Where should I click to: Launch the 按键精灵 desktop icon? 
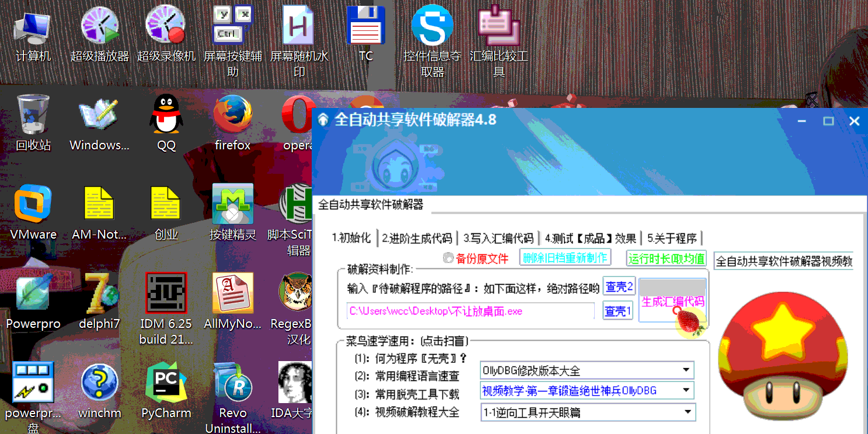click(x=233, y=213)
